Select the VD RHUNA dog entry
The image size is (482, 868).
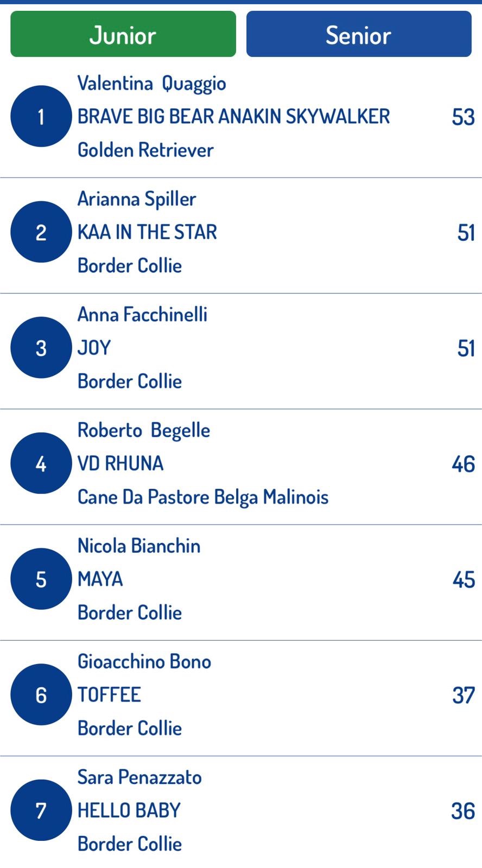(x=120, y=463)
